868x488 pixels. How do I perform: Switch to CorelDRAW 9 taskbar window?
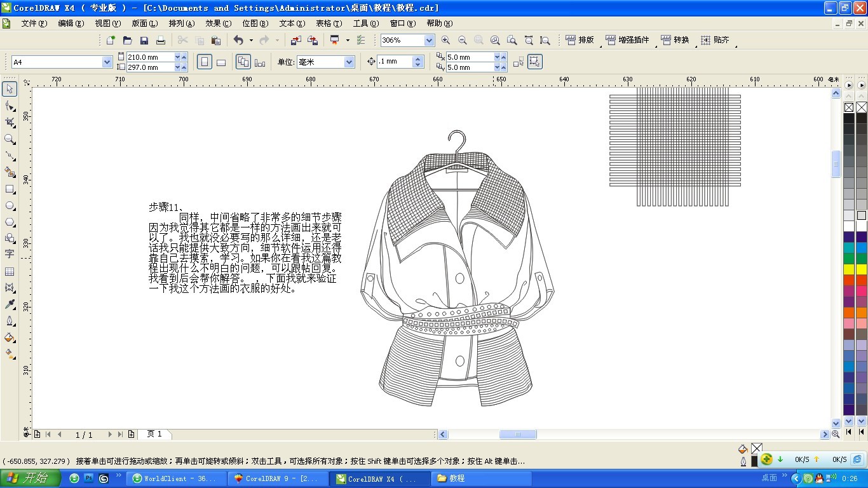point(278,478)
